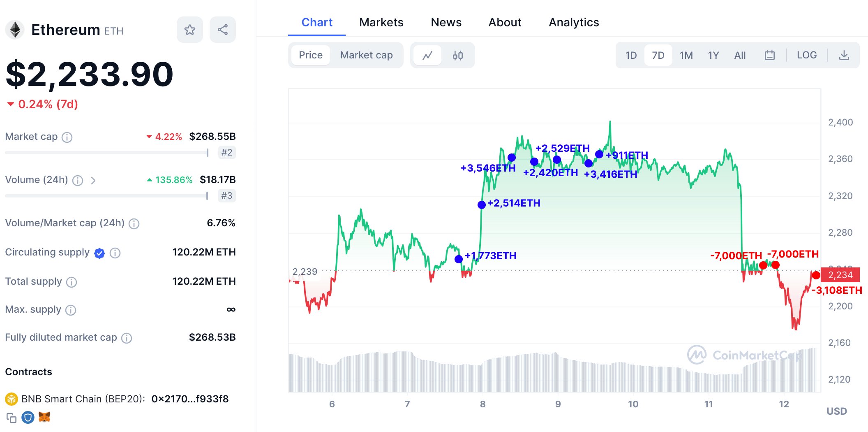Set chart range to 1M
Image resolution: width=868 pixels, height=432 pixels.
pos(686,55)
